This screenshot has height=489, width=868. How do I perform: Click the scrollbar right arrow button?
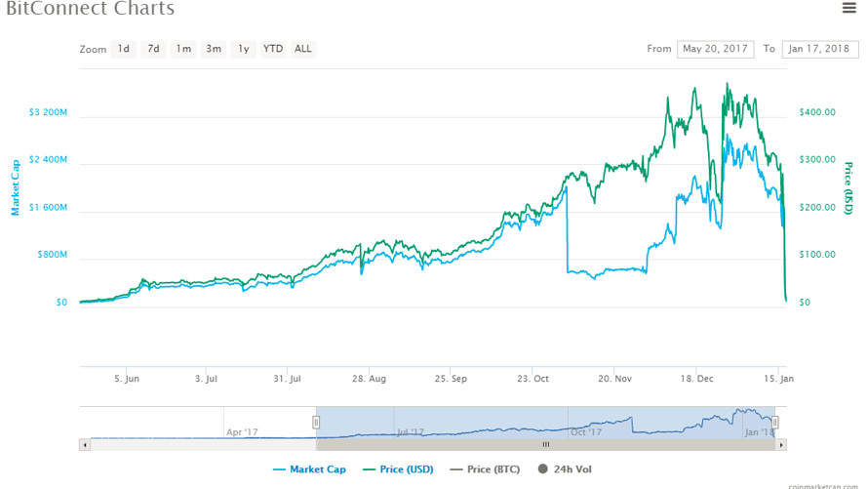pyautogui.click(x=781, y=445)
